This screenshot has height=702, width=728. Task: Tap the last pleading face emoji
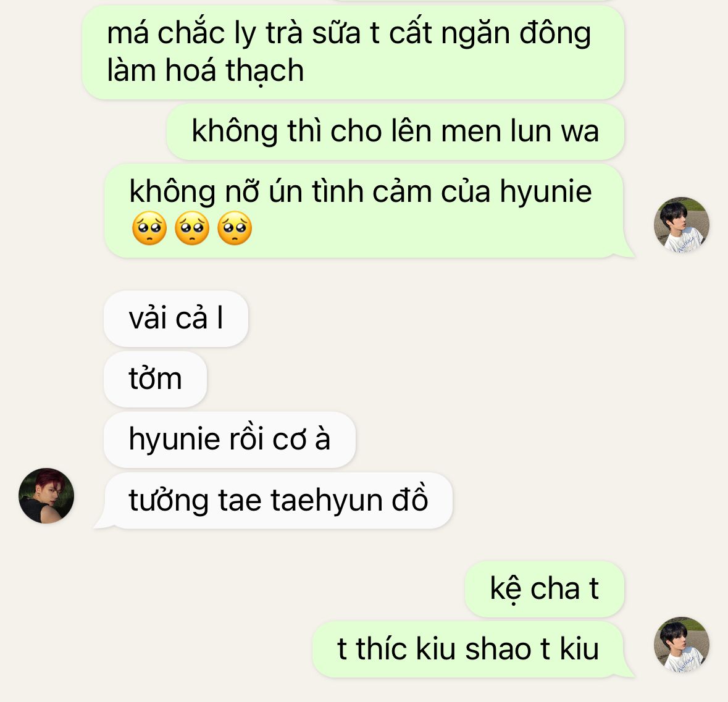tap(235, 228)
